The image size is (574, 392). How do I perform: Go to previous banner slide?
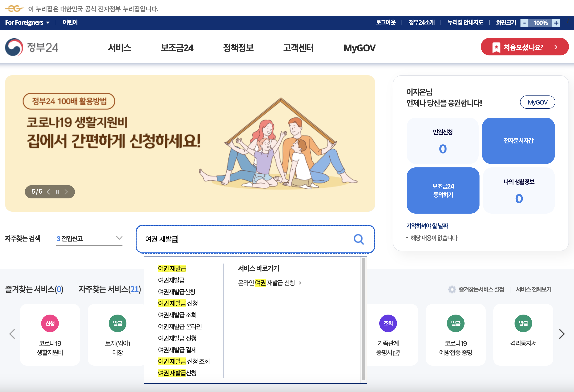(x=48, y=192)
